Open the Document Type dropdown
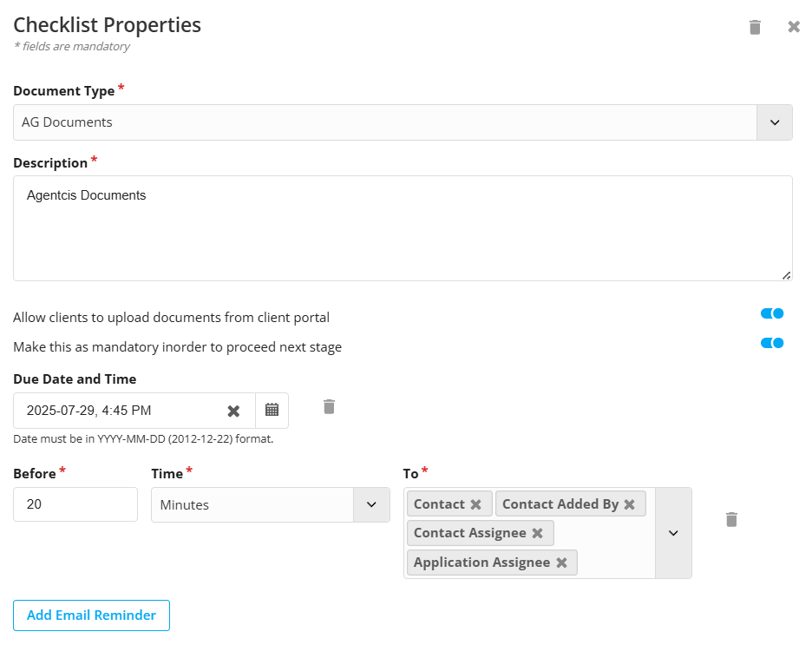The height and width of the screenshot is (645, 812). click(x=774, y=122)
